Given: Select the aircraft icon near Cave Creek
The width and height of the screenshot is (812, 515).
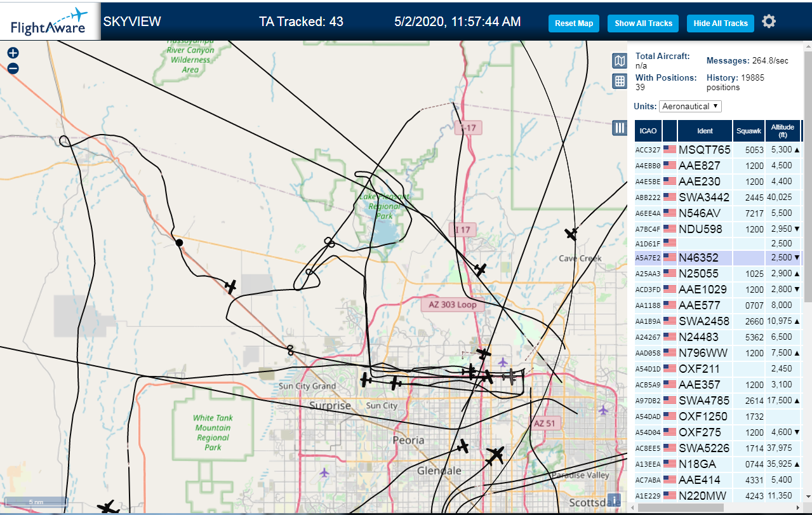Looking at the screenshot, I should pyautogui.click(x=571, y=234).
